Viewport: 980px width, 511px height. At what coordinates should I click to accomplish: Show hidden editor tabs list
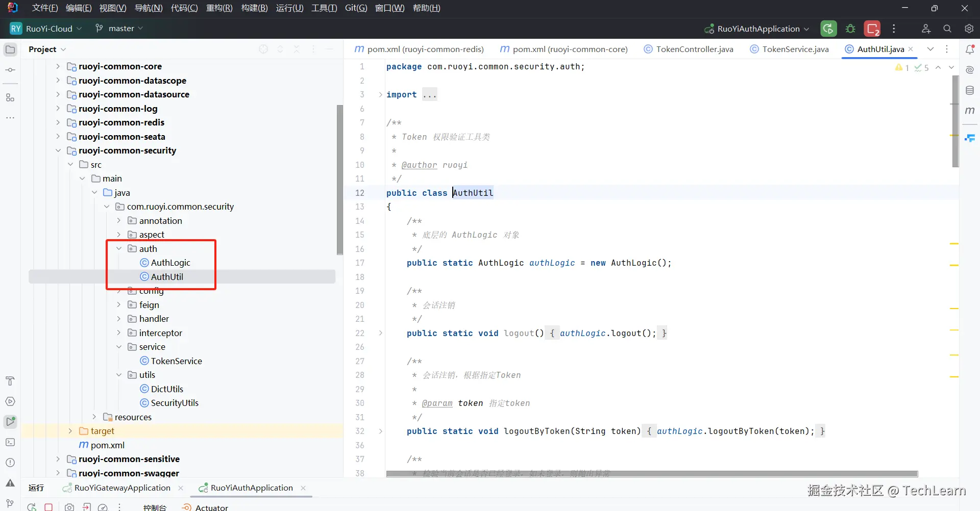pos(930,49)
